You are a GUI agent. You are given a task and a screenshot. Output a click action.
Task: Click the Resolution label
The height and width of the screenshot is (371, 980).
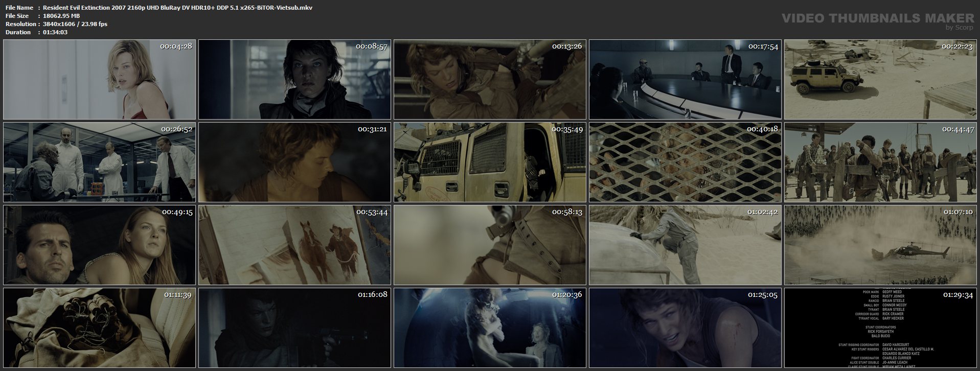[21, 24]
